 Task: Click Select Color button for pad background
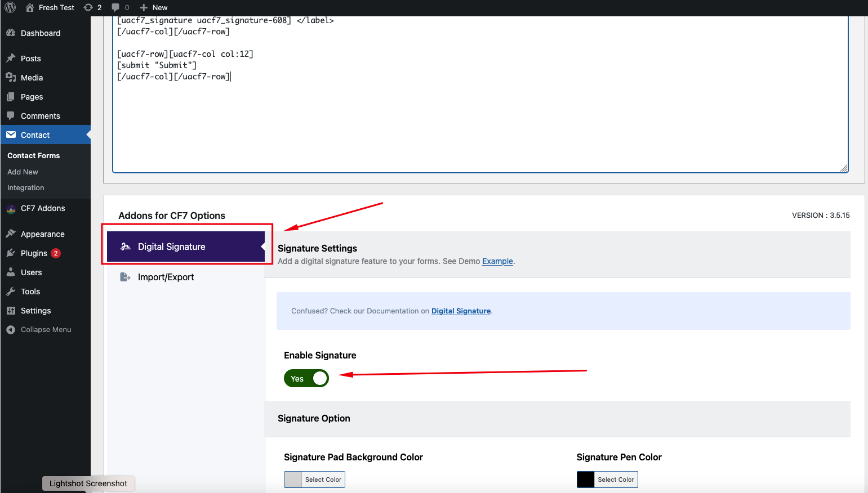323,479
